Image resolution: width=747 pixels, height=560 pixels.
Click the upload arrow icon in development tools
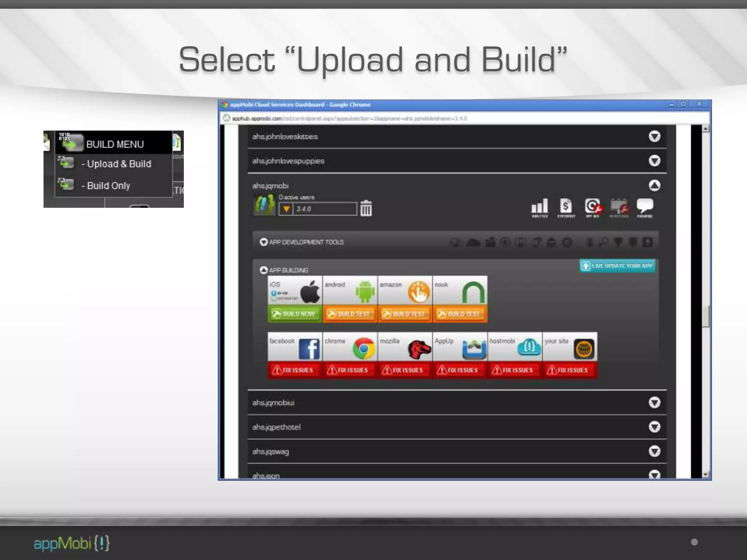coord(648,242)
